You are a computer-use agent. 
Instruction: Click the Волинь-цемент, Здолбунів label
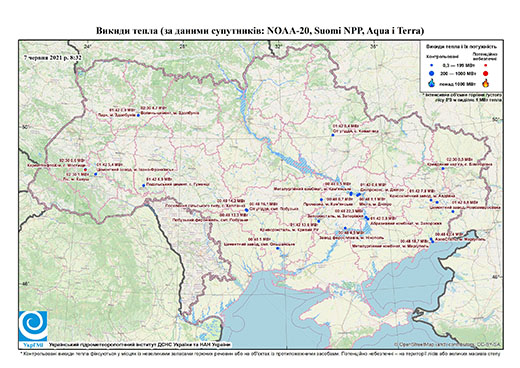[x=170, y=113]
